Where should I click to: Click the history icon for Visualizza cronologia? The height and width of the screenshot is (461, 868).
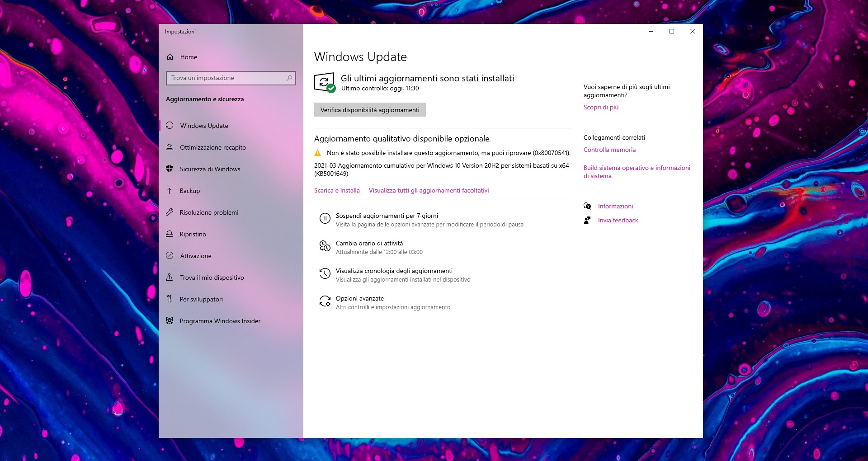tap(325, 273)
